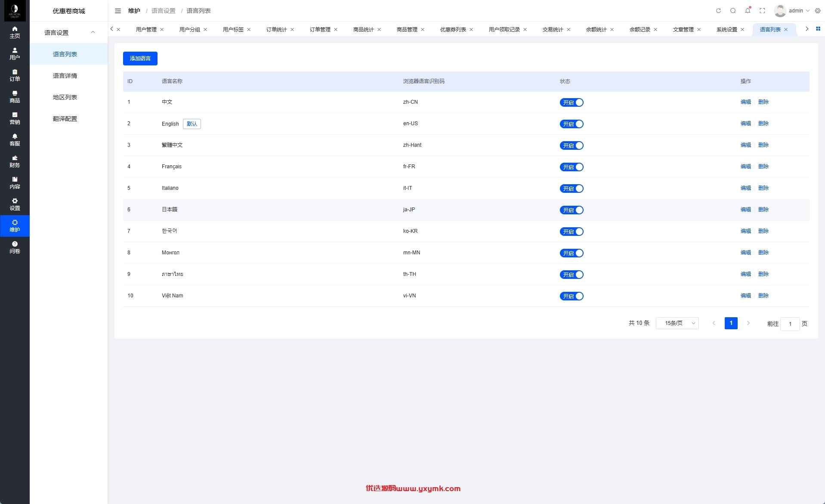Select page 1 in the pagination
Viewport: 825px width, 504px height.
[x=731, y=323]
